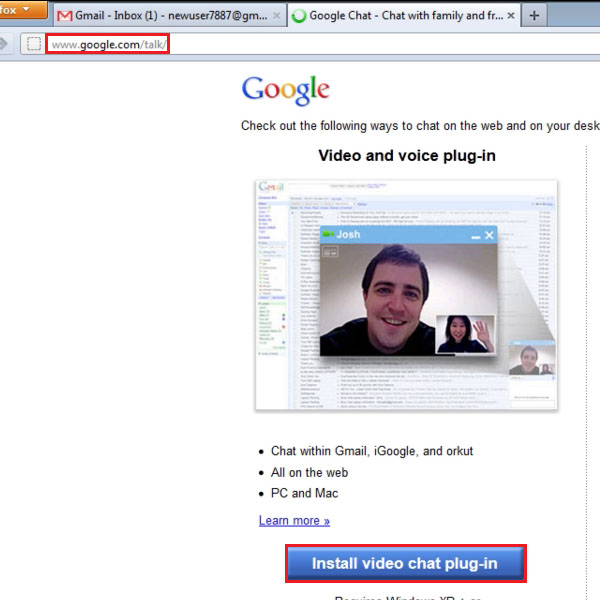Open the video chat screenshot thumbnail

coord(406,295)
